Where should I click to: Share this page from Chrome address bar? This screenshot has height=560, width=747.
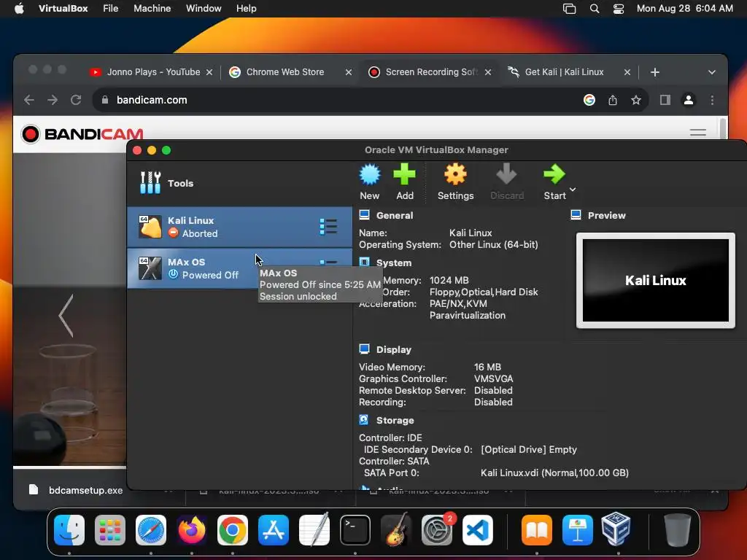[x=613, y=100]
